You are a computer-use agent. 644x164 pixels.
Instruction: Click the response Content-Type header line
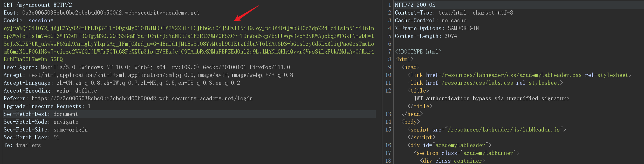[x=454, y=12]
